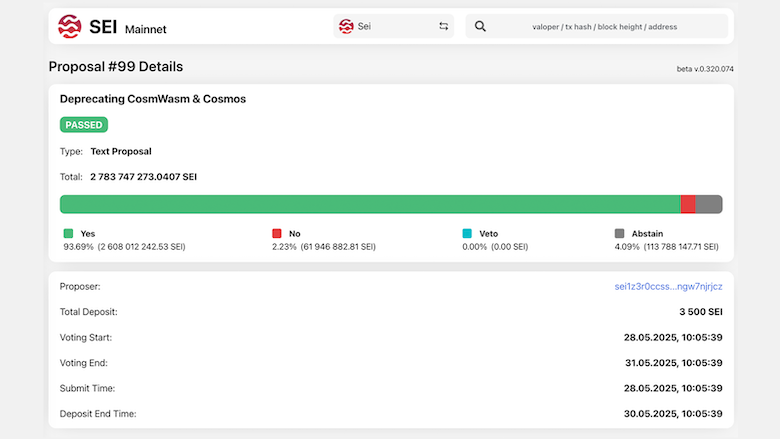Click the magnifying glass search icon
The image size is (780, 439).
coord(480,26)
